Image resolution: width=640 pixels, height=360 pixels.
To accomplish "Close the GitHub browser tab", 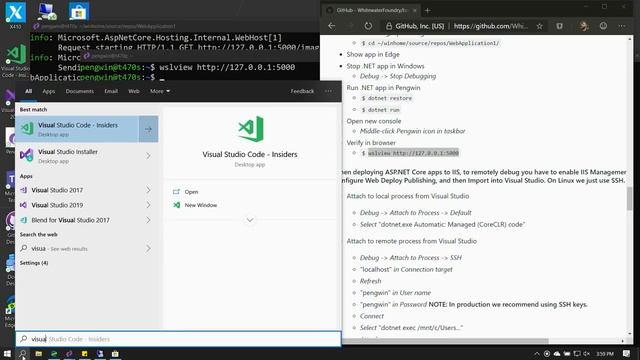I will coord(415,10).
